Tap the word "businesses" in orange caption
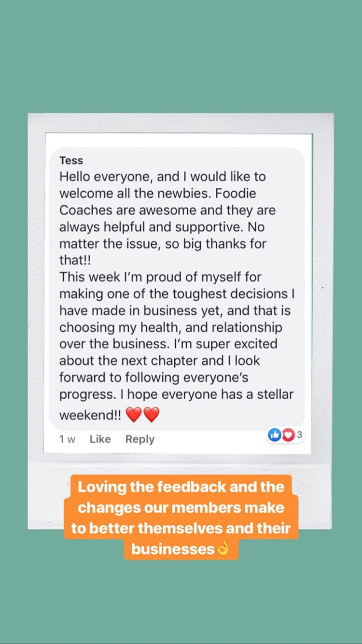Viewport: 362px width, 644px height. (173, 549)
